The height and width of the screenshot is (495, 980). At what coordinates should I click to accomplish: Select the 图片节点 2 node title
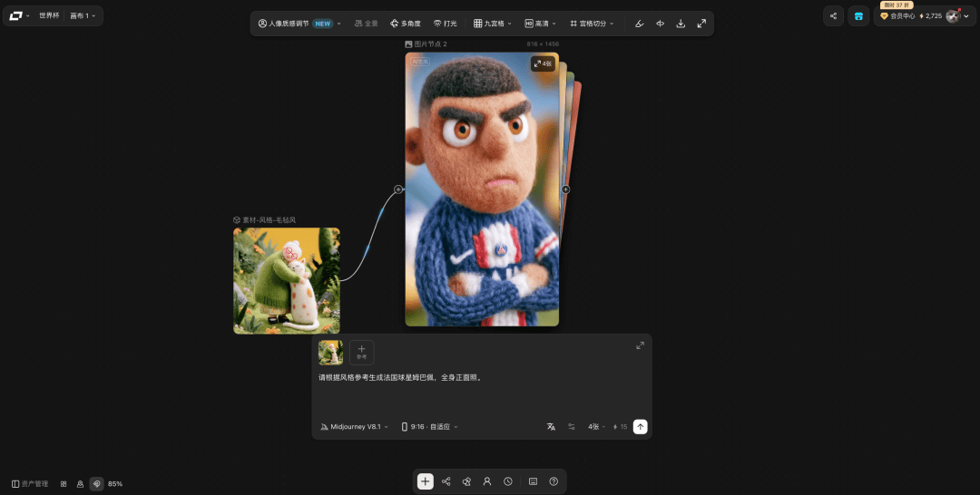pos(426,44)
